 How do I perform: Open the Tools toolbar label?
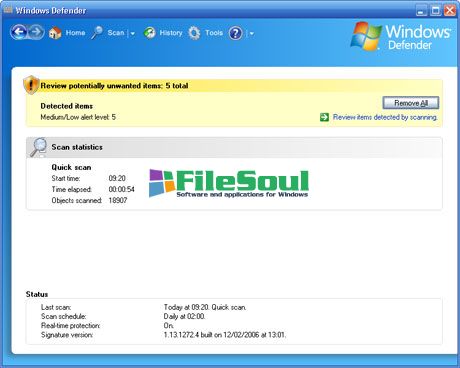[x=214, y=33]
